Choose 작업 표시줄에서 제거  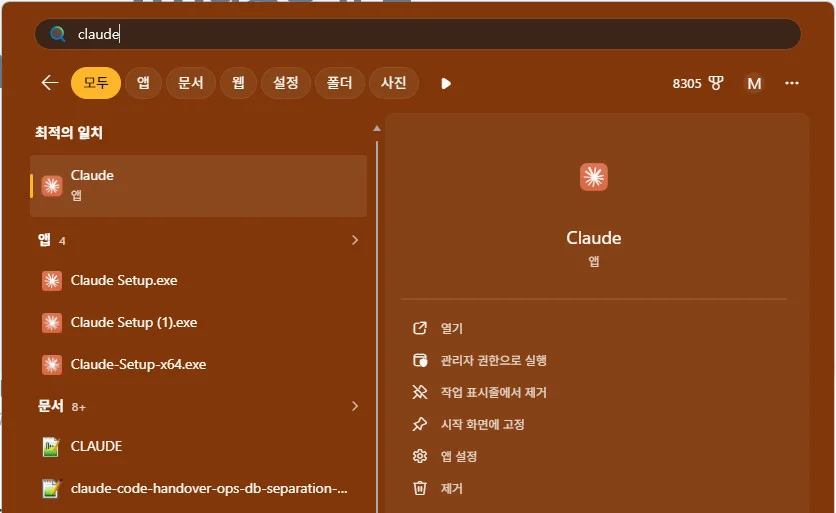point(494,392)
